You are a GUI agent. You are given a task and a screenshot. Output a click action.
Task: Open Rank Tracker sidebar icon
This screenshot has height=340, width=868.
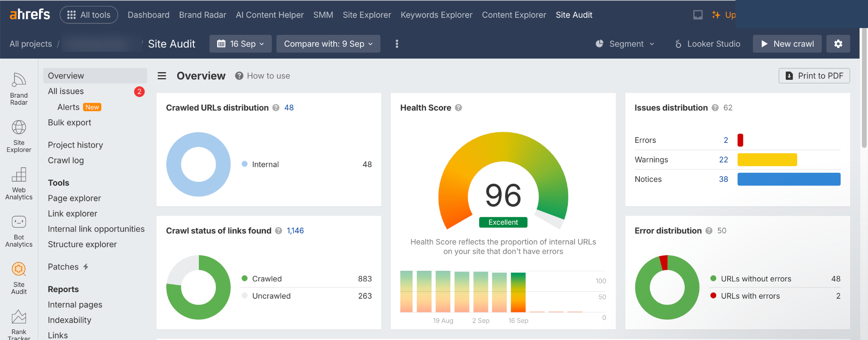coord(19,324)
